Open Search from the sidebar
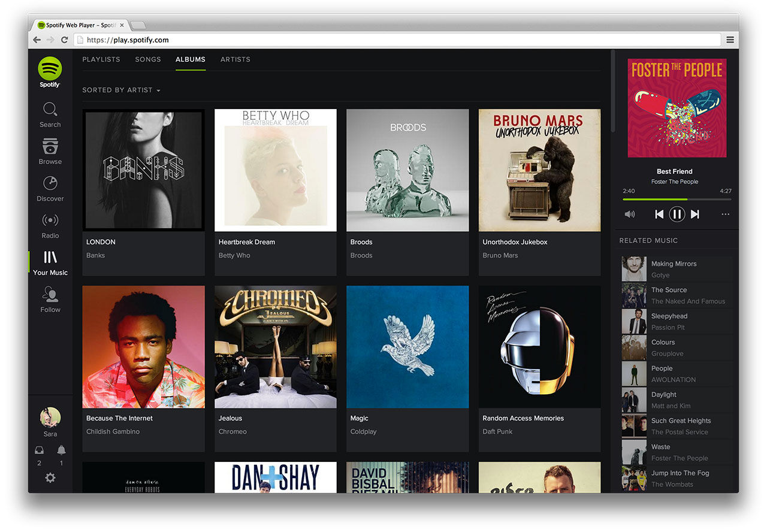Image resolution: width=767 pixels, height=532 pixels. (x=50, y=115)
